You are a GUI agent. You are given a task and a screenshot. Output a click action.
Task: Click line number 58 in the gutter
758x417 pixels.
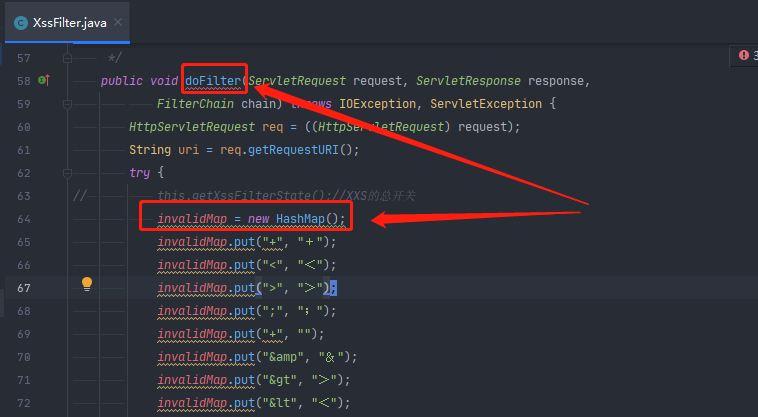(x=24, y=81)
